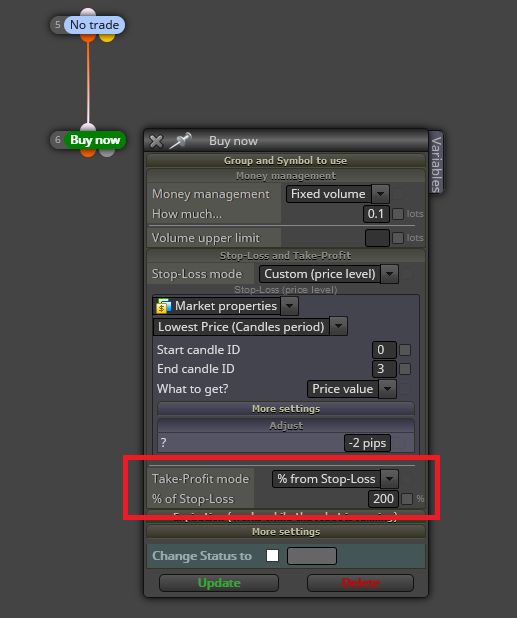Expand More settings under What to get

click(x=286, y=409)
